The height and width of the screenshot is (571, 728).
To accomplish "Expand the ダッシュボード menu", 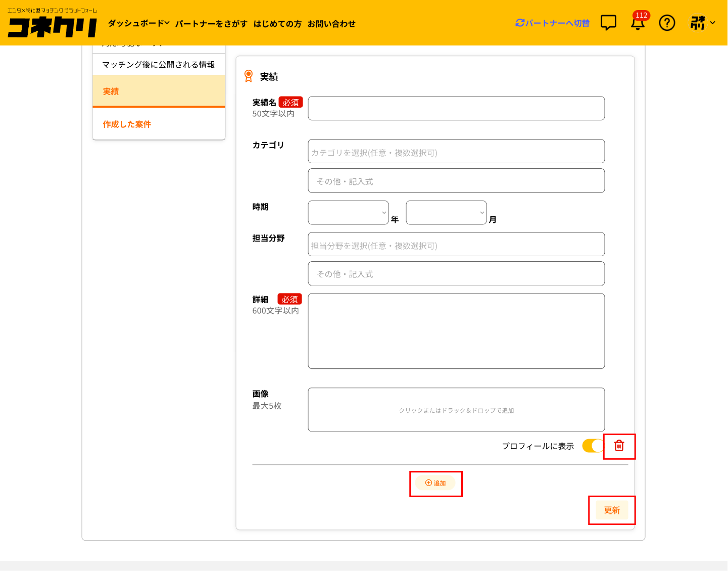I will click(x=138, y=23).
